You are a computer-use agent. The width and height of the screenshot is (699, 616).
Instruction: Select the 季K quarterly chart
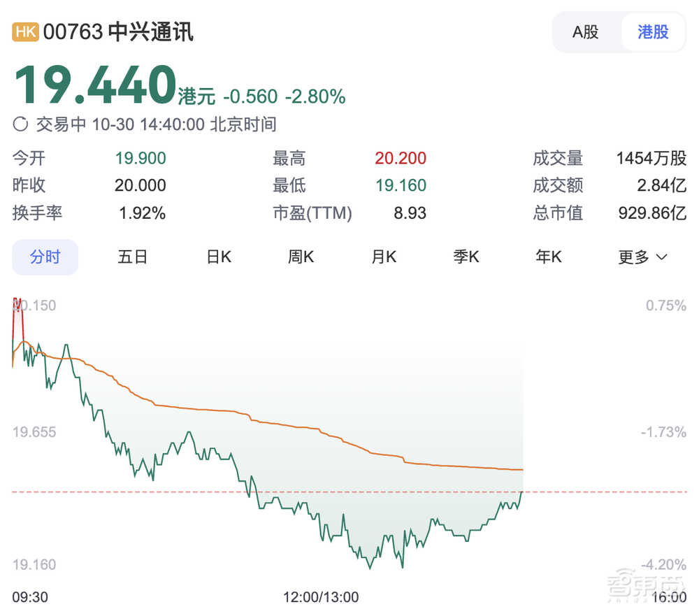point(466,257)
